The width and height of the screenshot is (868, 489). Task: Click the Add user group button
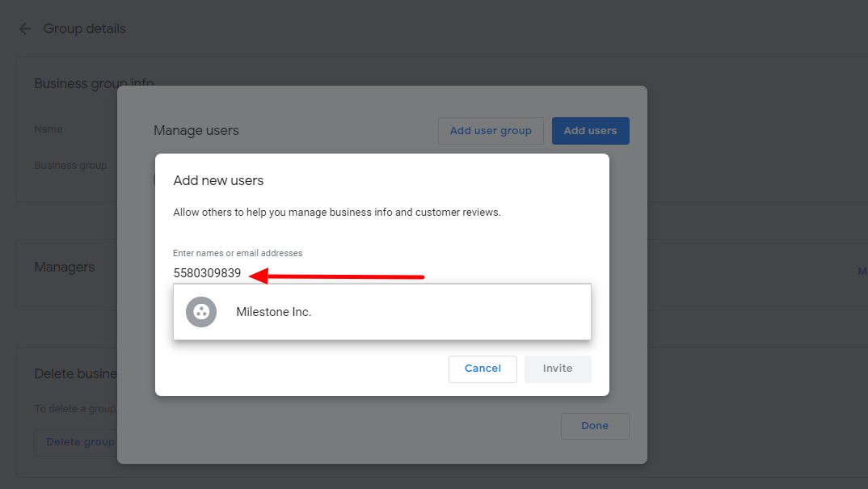point(491,131)
